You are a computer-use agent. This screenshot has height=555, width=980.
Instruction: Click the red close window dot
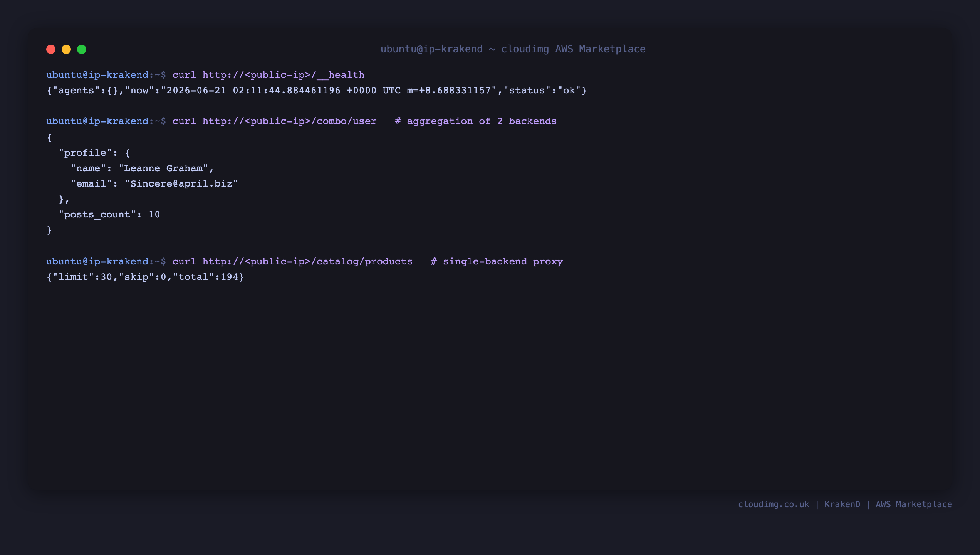click(x=51, y=49)
